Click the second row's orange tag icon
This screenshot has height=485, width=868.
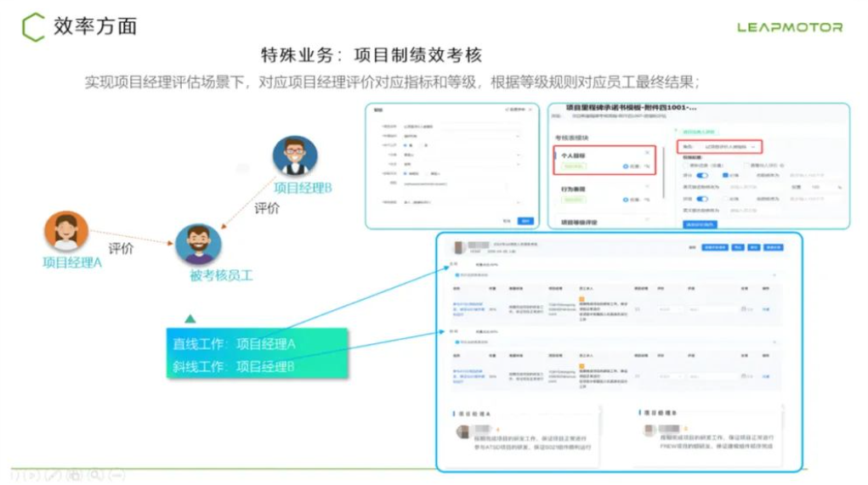point(582,366)
